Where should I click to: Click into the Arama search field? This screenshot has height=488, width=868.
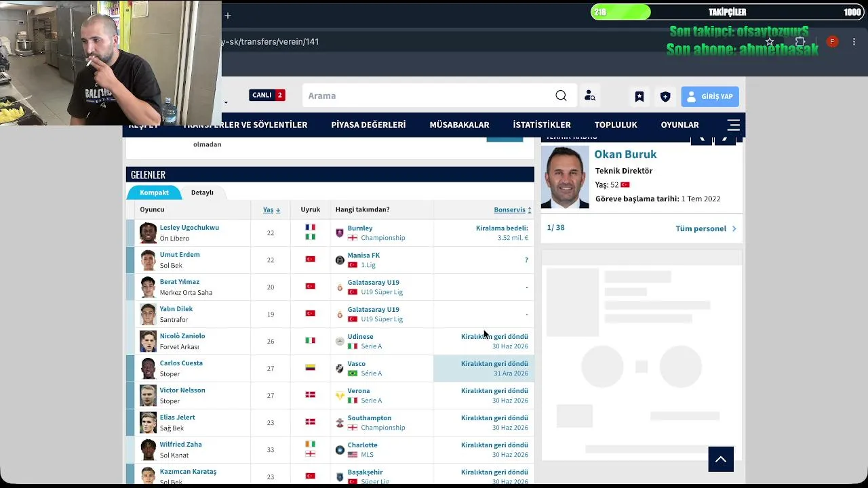pos(427,96)
